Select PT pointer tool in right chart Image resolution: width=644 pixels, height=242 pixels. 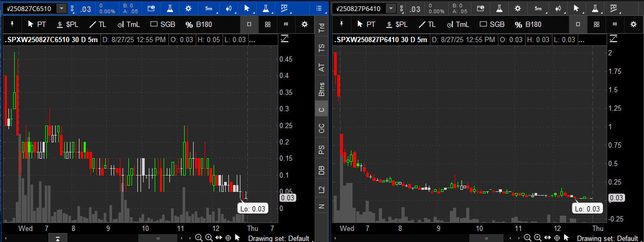tap(365, 24)
